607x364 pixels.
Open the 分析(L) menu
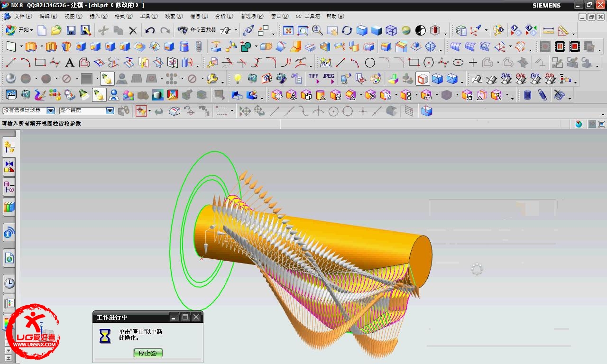[224, 16]
